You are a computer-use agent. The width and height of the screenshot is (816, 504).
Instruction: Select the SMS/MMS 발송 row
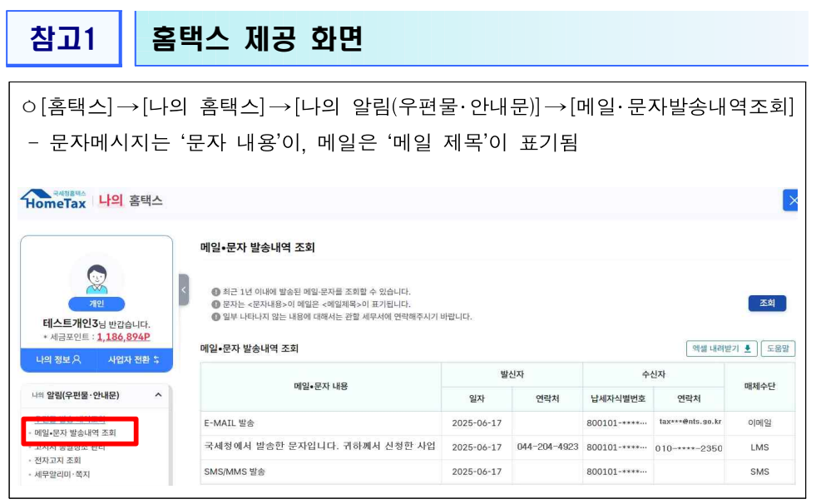497,472
